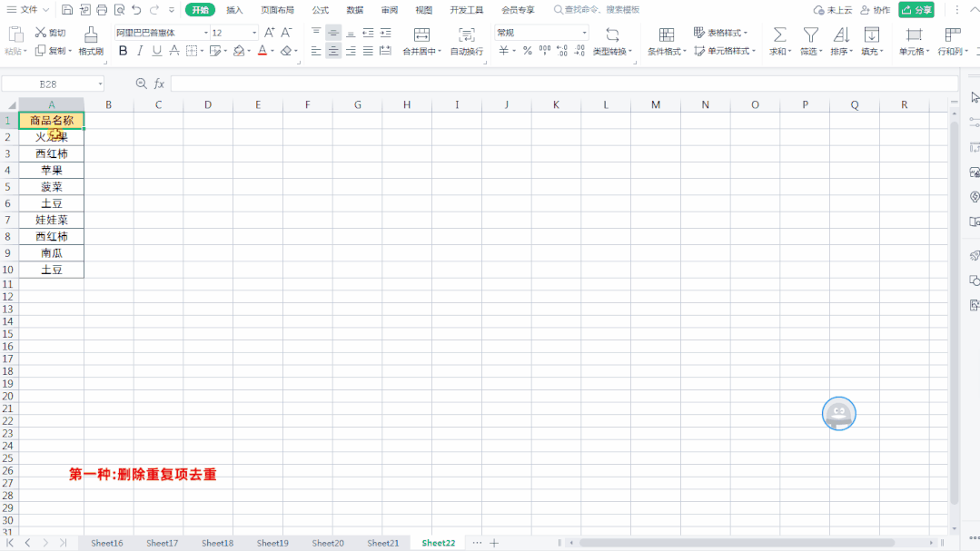Click the Cut (剪切) button
Viewport: 980px width, 551px height.
click(x=50, y=33)
